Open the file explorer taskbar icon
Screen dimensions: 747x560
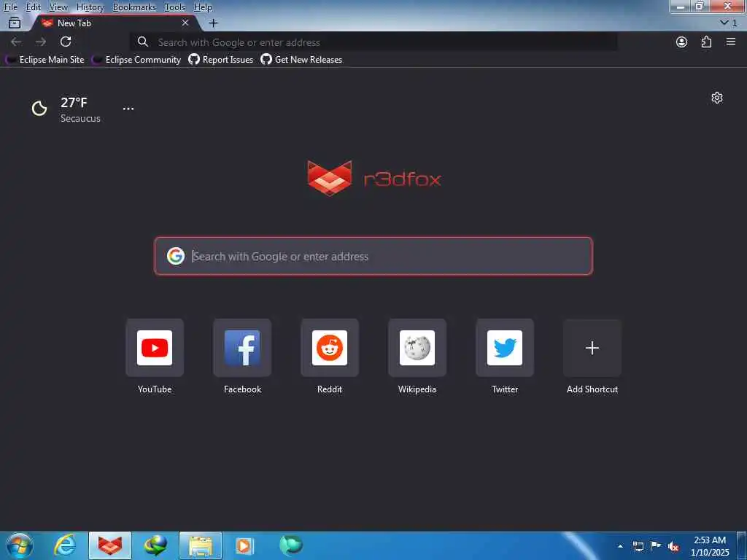tap(201, 545)
